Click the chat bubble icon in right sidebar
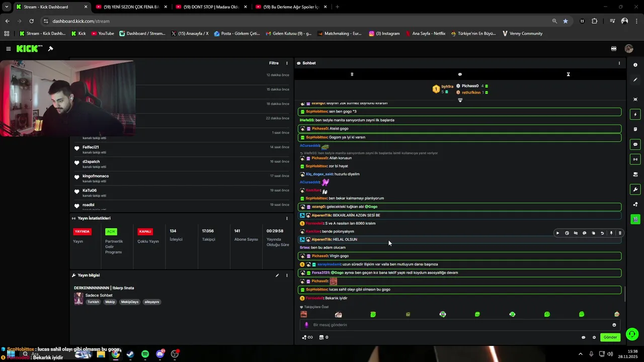Screen dimensions: 644x362 pos(635,144)
